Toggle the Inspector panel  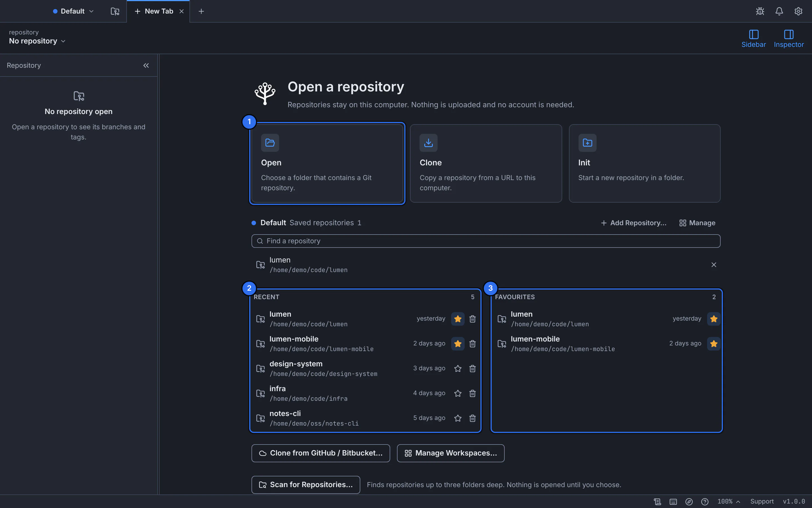[789, 39]
